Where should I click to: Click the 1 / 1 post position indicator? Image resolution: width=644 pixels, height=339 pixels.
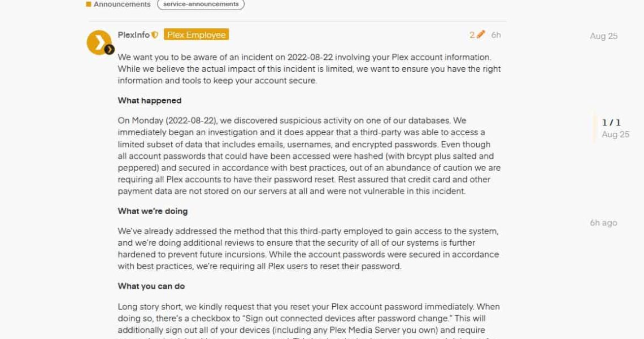(x=611, y=122)
